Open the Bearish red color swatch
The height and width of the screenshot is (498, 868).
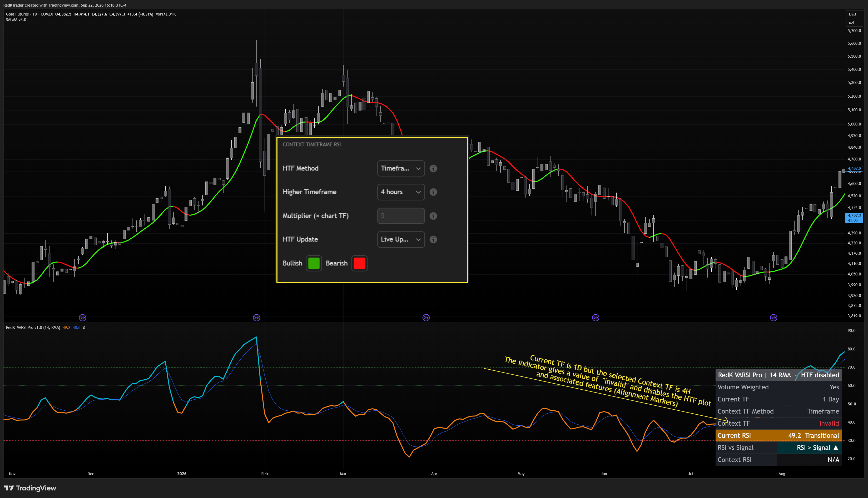point(359,263)
